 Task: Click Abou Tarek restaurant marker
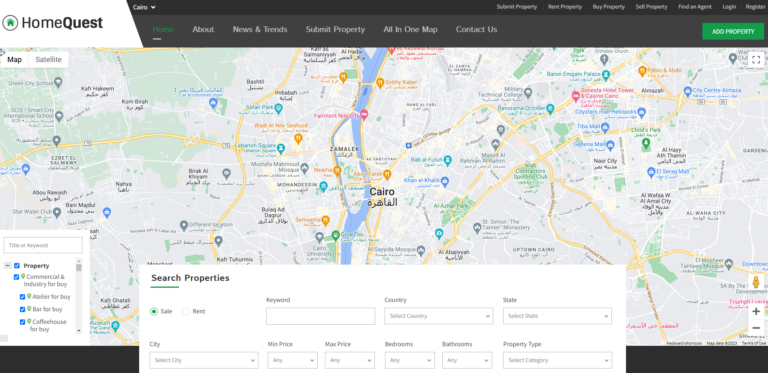tap(387, 174)
